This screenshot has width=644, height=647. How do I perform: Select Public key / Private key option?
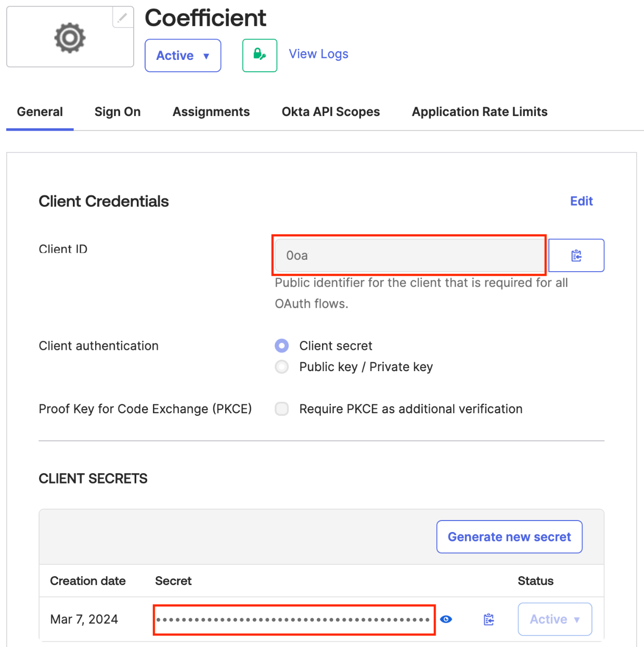(281, 367)
